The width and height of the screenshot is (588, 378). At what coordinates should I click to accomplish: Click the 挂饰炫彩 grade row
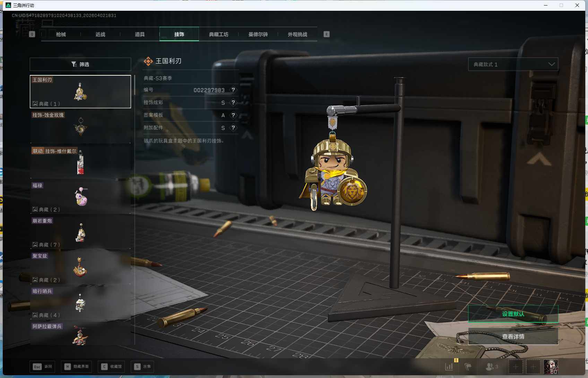pos(191,102)
